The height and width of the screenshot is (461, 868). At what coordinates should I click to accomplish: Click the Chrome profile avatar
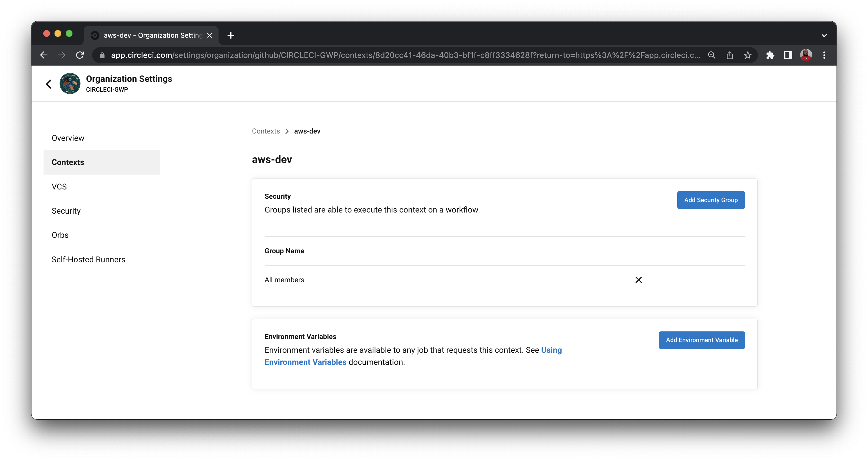(806, 55)
